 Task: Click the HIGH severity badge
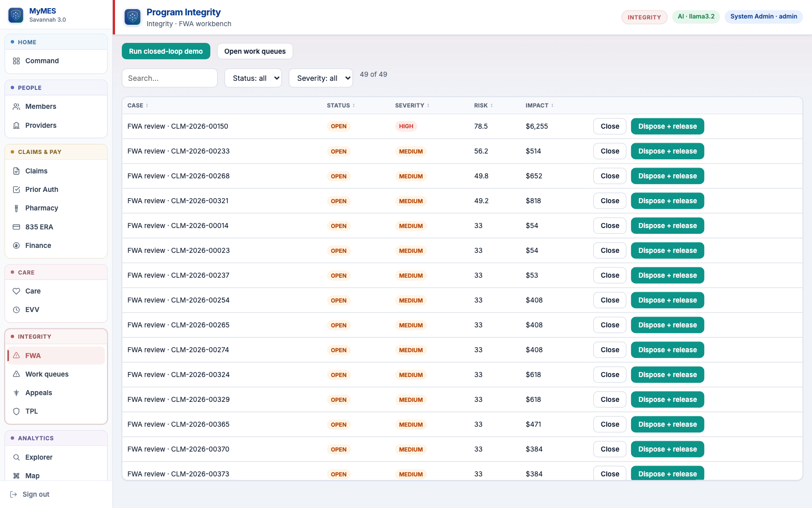[x=406, y=126]
